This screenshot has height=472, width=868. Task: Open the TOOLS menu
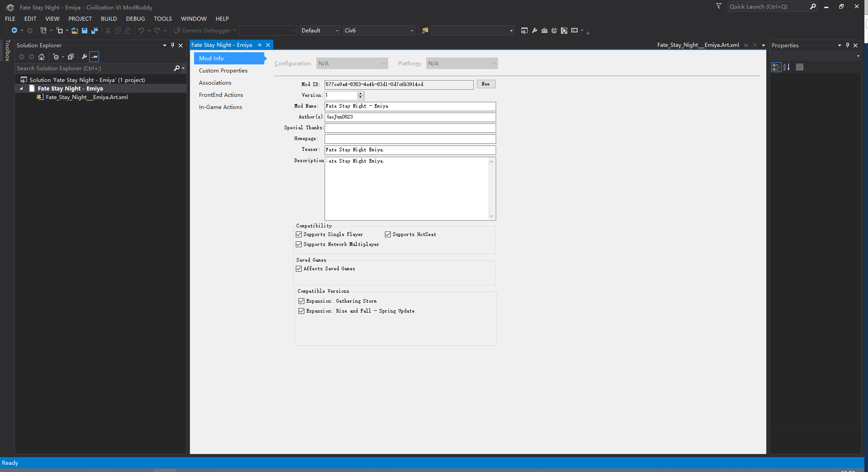pyautogui.click(x=163, y=18)
